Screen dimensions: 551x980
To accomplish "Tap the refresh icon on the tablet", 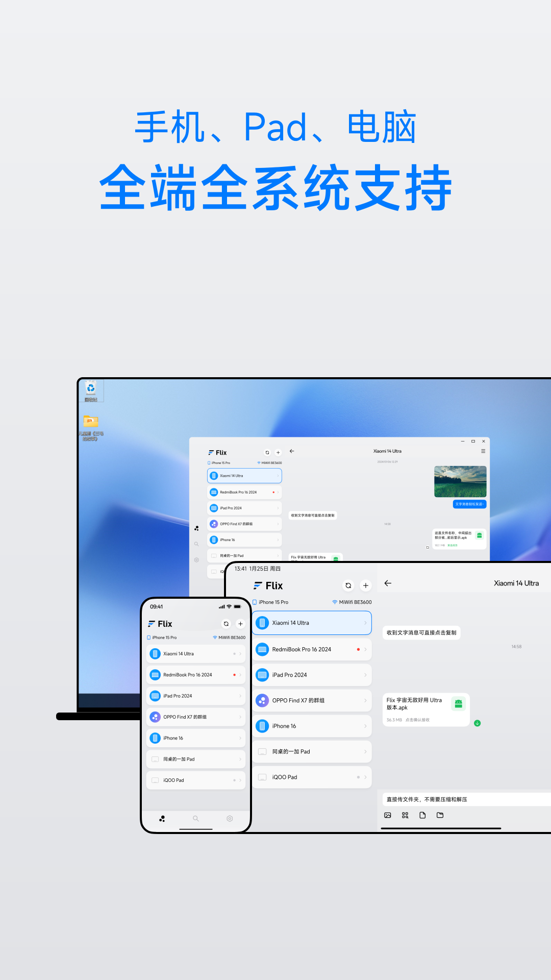I will pyautogui.click(x=348, y=585).
